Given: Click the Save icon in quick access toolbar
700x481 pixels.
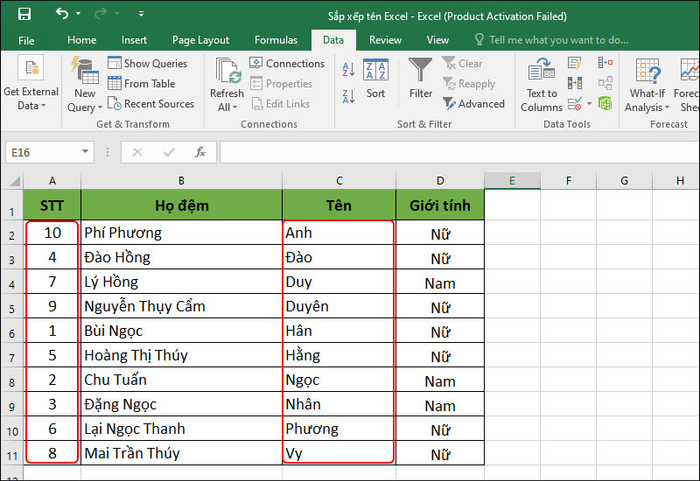Looking at the screenshot, I should [24, 14].
